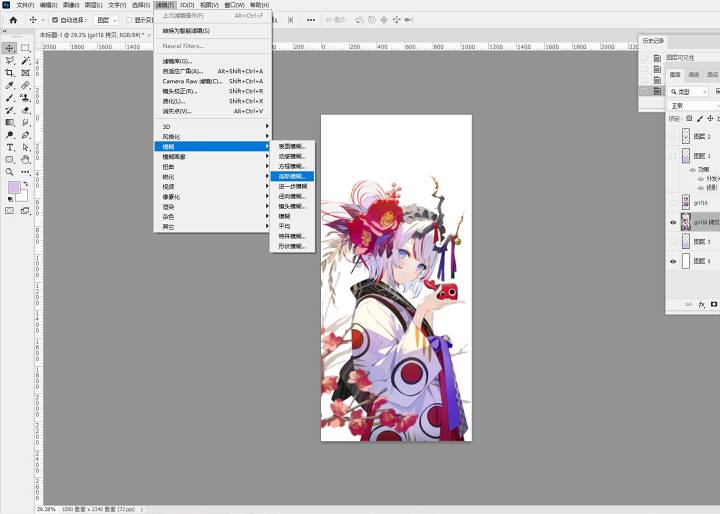Viewport: 720px width, 514px height.
Task: Swap foreground and background colors
Action: pos(26,184)
